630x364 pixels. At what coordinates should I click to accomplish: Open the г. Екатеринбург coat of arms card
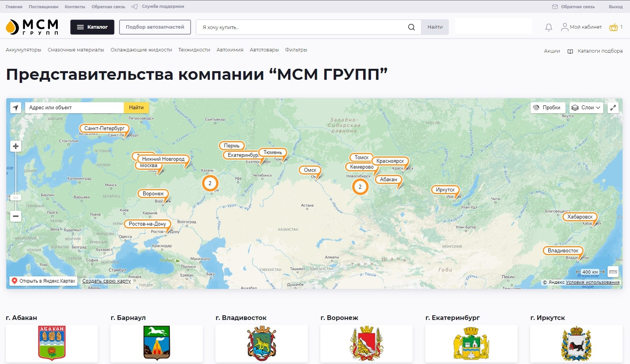pyautogui.click(x=472, y=343)
